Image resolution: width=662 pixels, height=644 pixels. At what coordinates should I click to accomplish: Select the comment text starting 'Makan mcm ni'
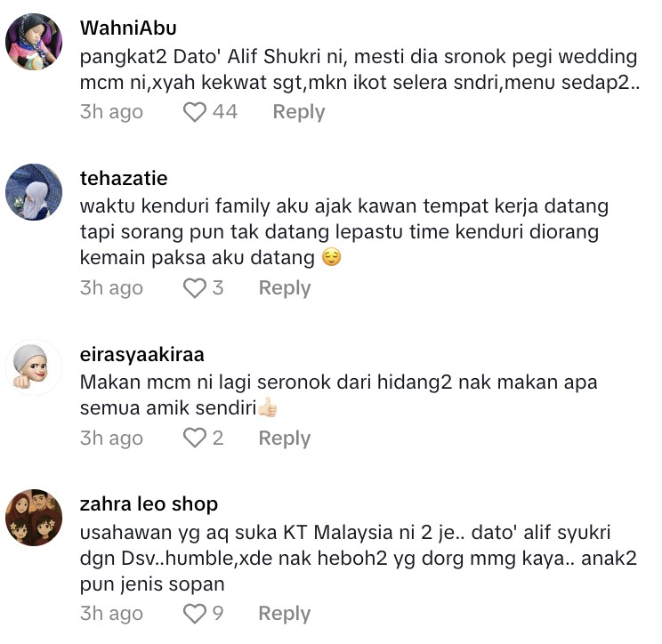pos(339,395)
